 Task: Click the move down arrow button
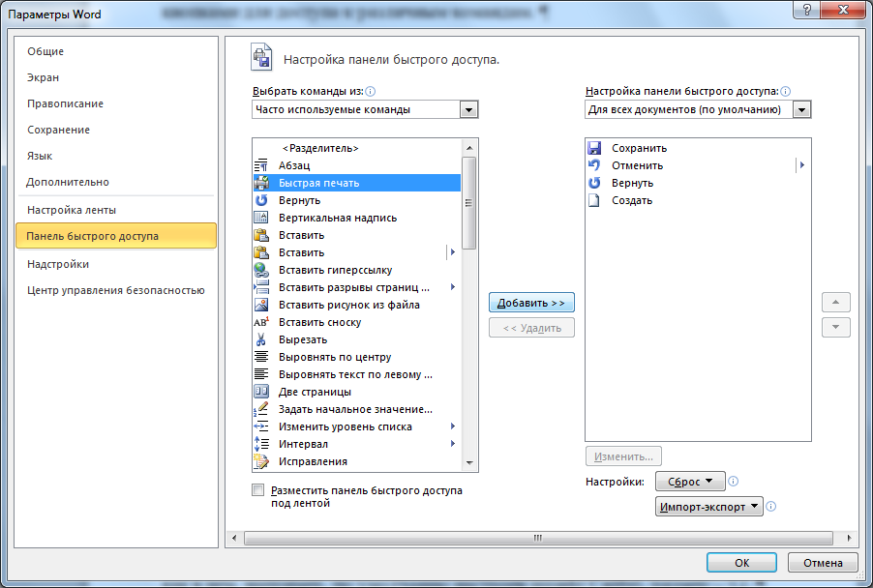tap(835, 327)
